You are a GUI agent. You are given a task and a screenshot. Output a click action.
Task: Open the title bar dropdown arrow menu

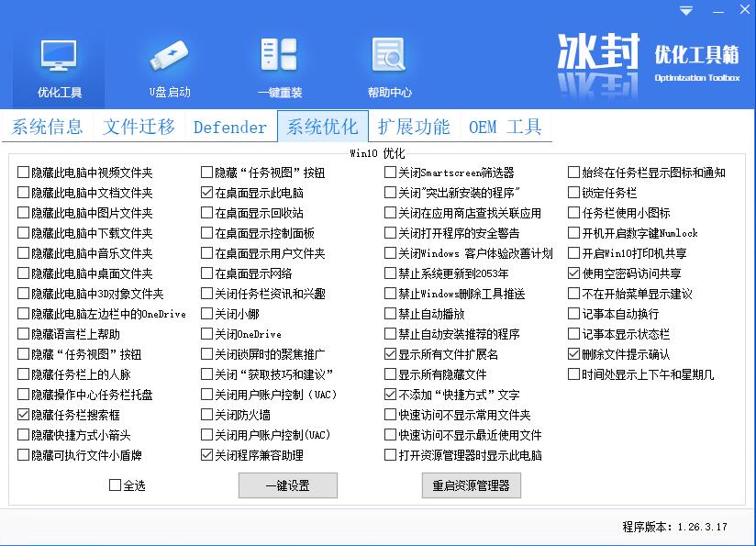[x=686, y=11]
